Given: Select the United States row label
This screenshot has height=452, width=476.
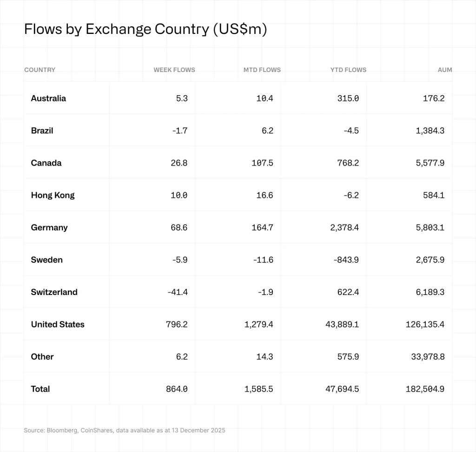Looking at the screenshot, I should click(58, 324).
